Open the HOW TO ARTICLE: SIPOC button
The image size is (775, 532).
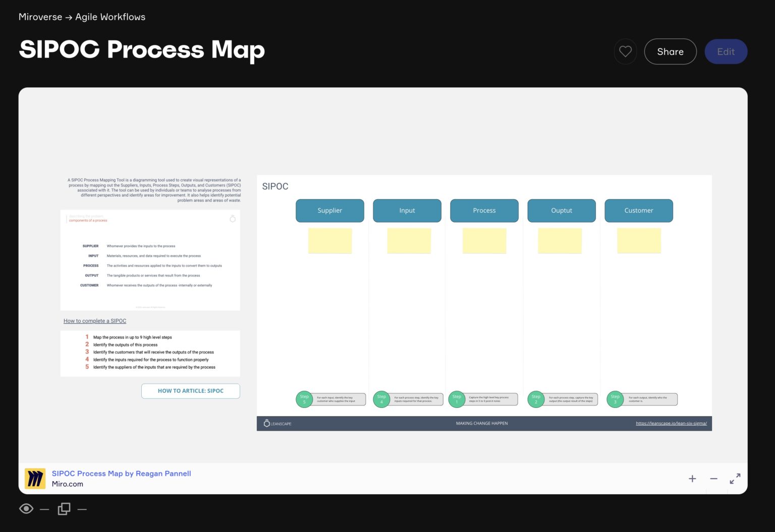tap(190, 391)
